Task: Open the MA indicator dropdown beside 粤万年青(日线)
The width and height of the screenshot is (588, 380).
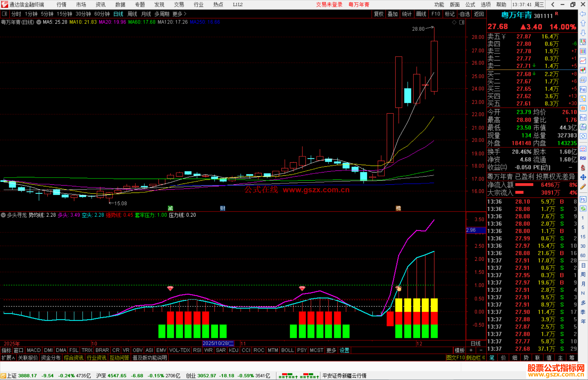Action: 39,22
